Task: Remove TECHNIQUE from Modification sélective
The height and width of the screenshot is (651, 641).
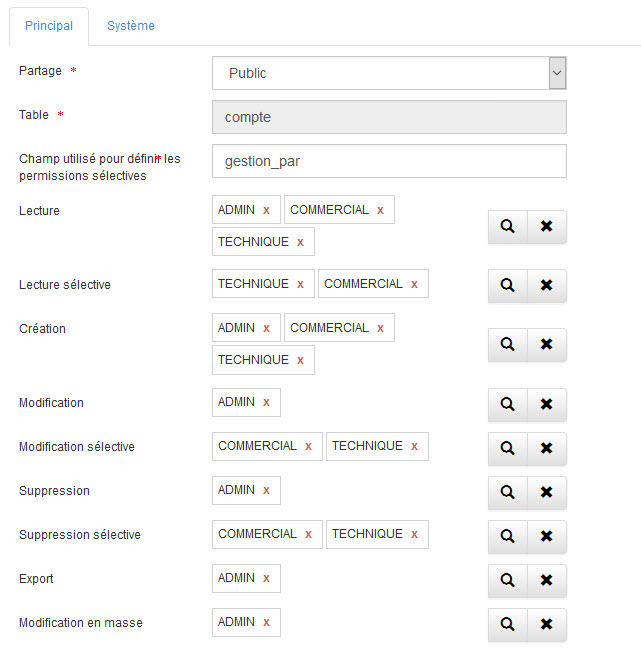Action: pos(414,446)
